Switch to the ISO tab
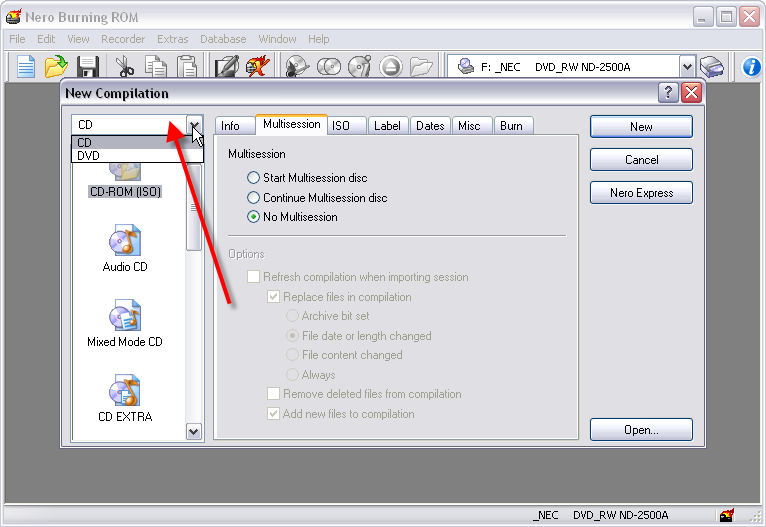 pyautogui.click(x=346, y=126)
